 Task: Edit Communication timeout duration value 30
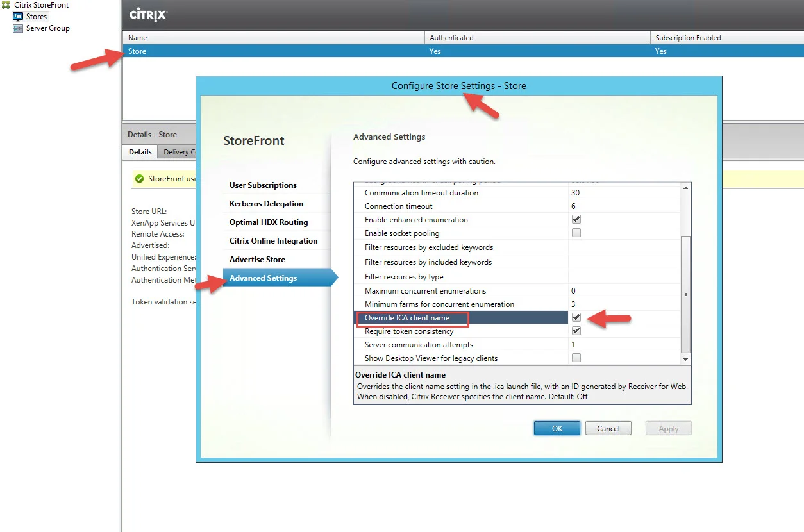pos(624,193)
